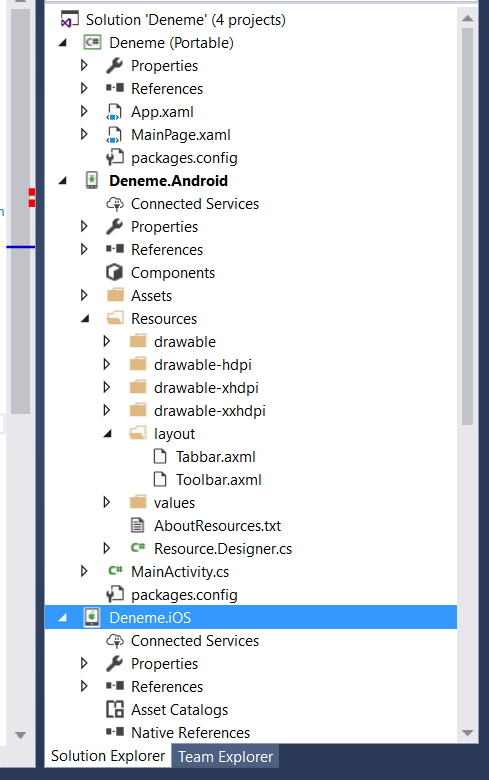This screenshot has height=780, width=489.
Task: Collapse the Deneme (Portable) project node
Action: coord(63,43)
